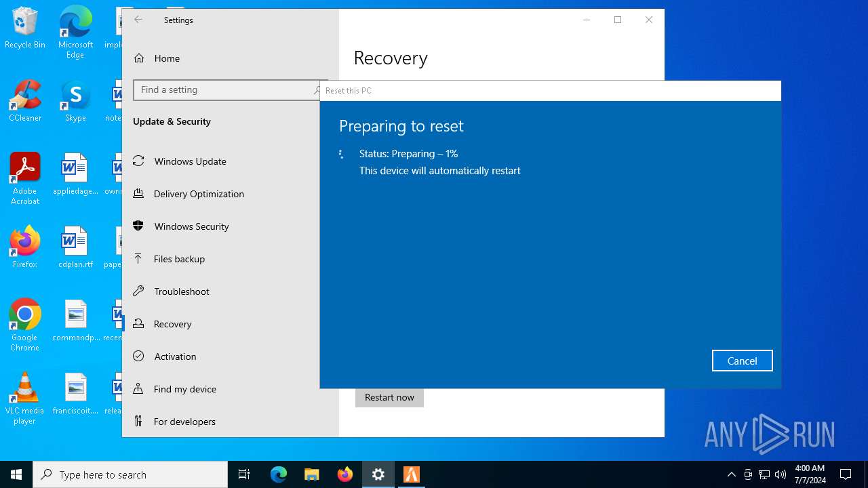This screenshot has height=488, width=868.
Task: Open the network icon in system tray
Action: click(764, 474)
